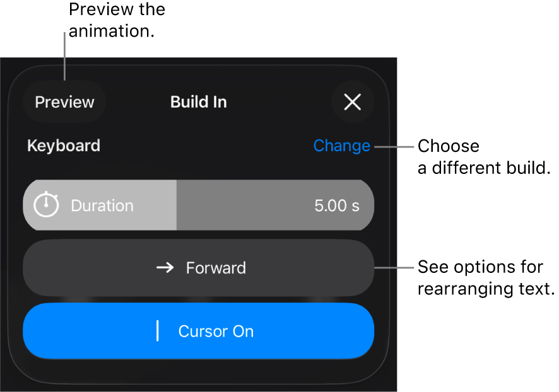Image resolution: width=559 pixels, height=392 pixels.
Task: Tap Preview to play the build animation
Action: [64, 101]
